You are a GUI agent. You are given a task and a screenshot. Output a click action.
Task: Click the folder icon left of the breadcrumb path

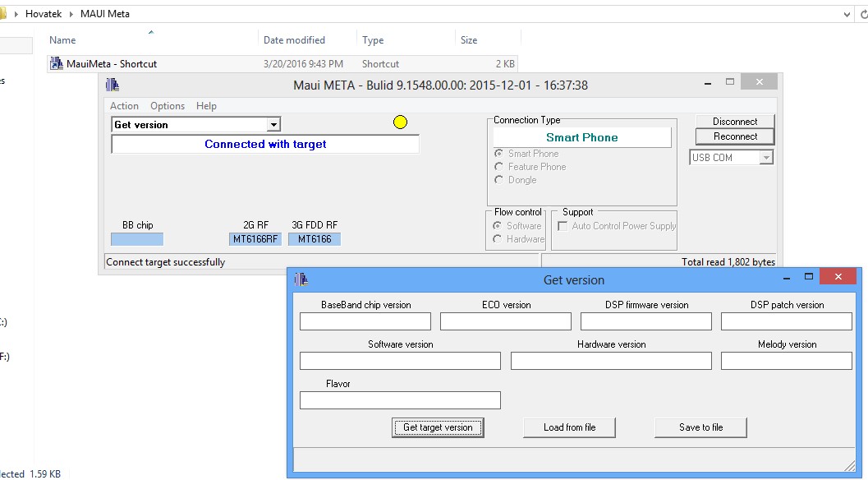pyautogui.click(x=5, y=13)
